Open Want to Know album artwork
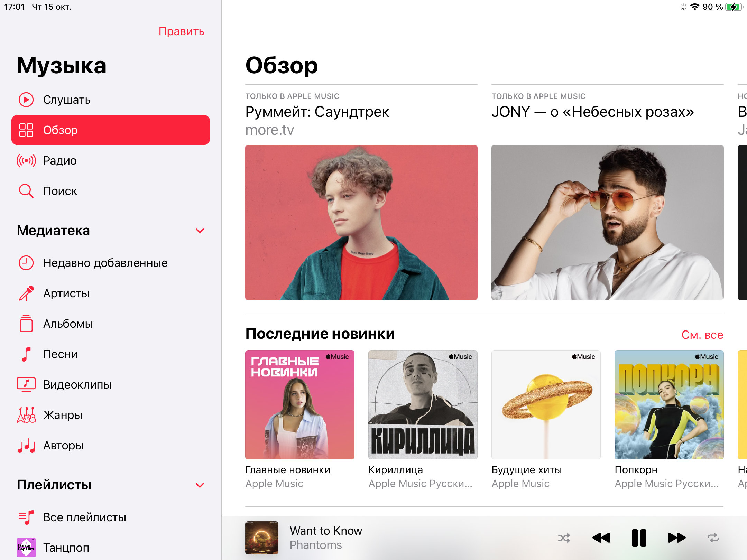Viewport: 747px width, 560px height. (x=262, y=538)
